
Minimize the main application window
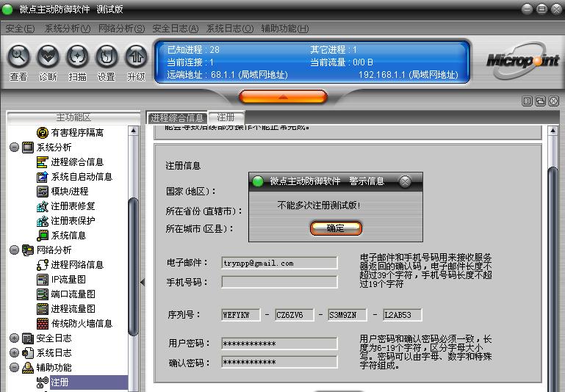(528, 9)
